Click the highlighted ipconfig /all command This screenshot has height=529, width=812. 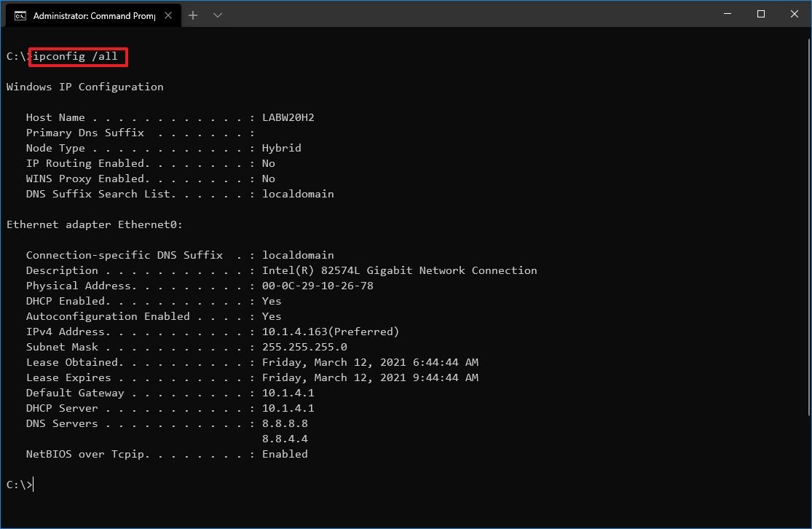tap(78, 56)
